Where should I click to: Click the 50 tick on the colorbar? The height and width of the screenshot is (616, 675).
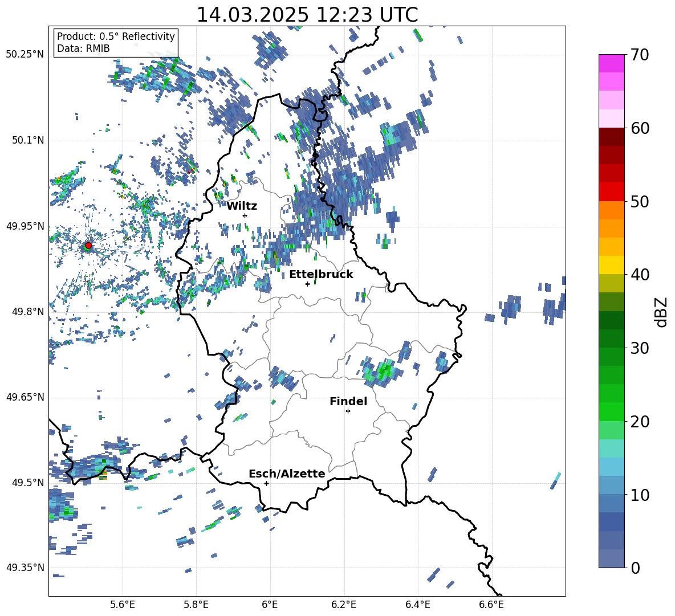(639, 202)
